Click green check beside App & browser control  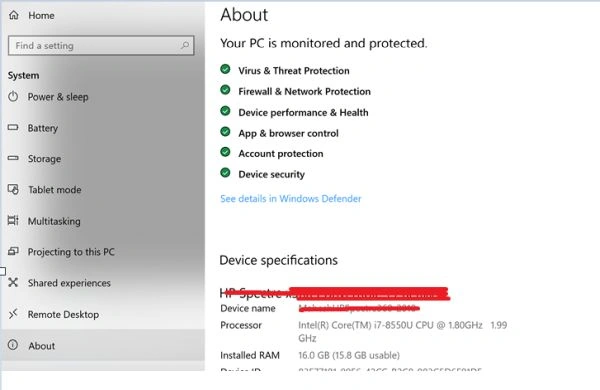point(225,132)
